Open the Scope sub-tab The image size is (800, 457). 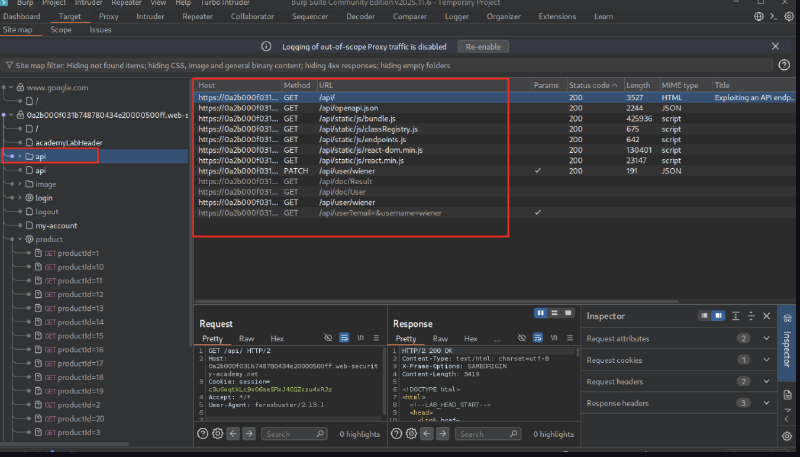pyautogui.click(x=61, y=30)
